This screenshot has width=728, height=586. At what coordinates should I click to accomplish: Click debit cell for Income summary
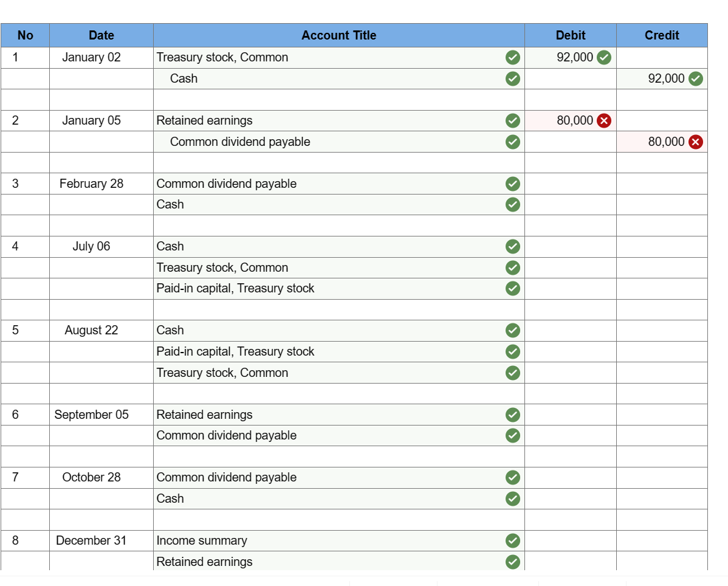pyautogui.click(x=571, y=541)
